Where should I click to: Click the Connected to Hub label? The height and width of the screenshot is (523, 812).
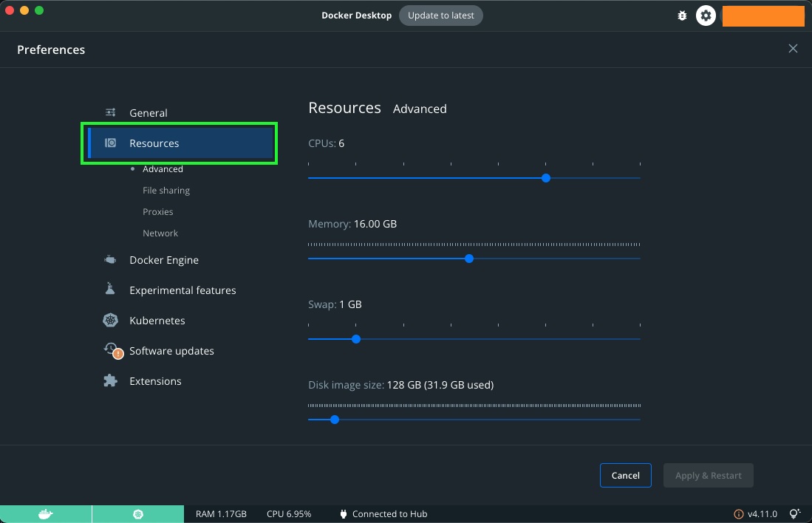coord(390,514)
